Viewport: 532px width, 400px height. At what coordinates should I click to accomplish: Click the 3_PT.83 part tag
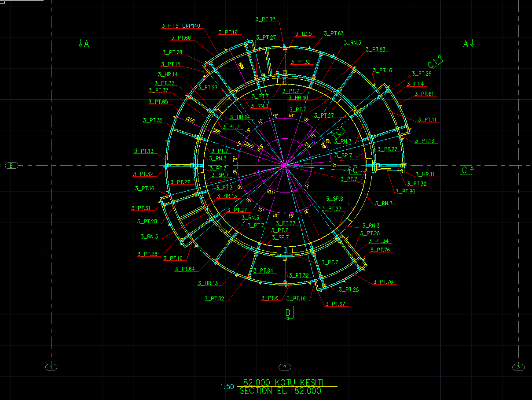pos(375,49)
